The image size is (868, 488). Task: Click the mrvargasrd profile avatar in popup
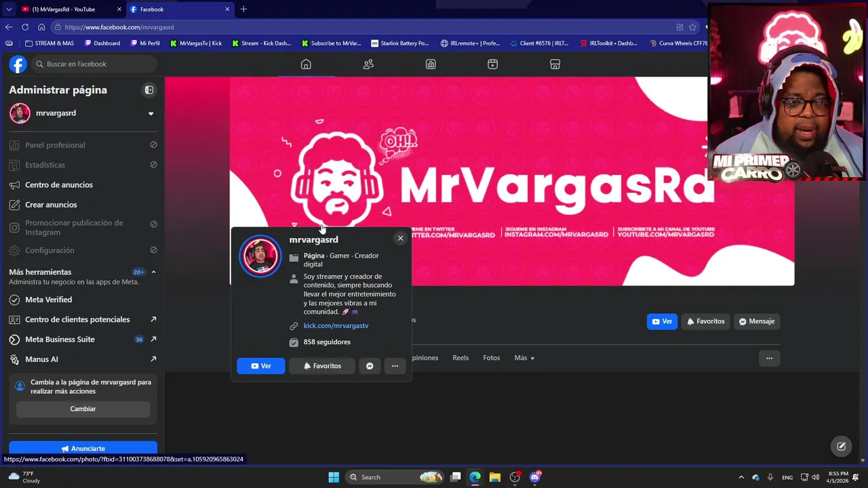(x=260, y=256)
